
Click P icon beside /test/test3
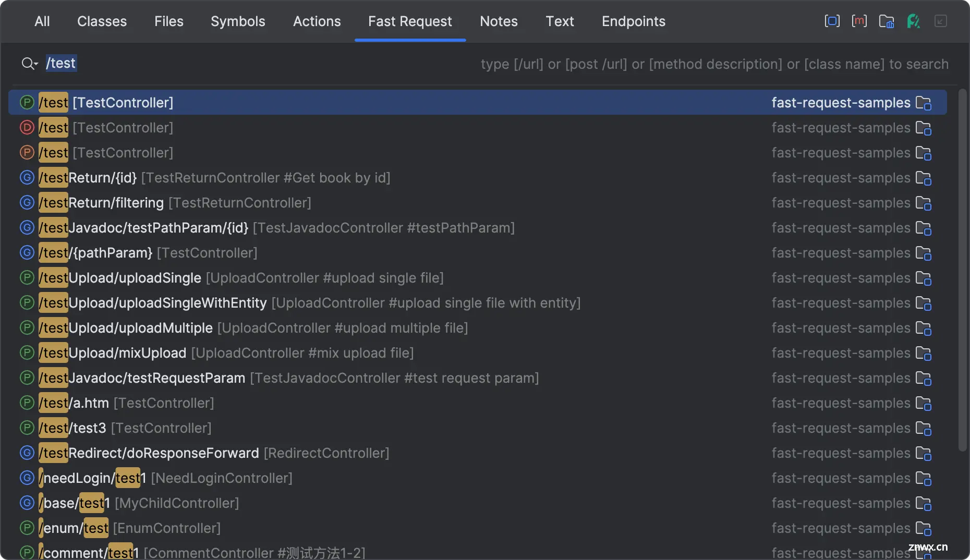27,428
